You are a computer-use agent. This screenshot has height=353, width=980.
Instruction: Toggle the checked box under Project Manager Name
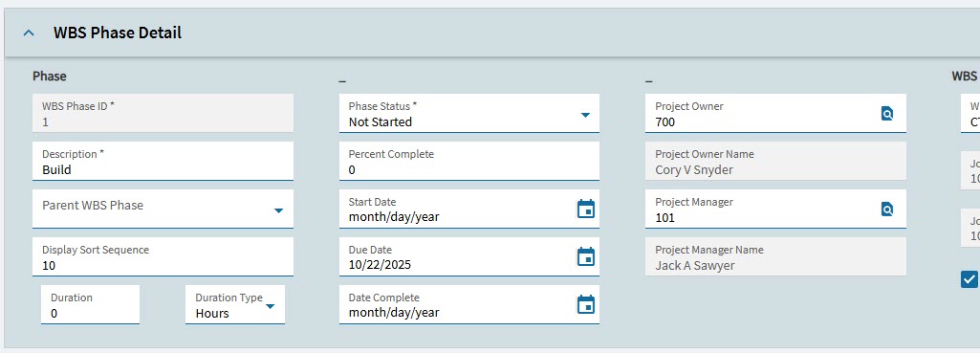[969, 279]
